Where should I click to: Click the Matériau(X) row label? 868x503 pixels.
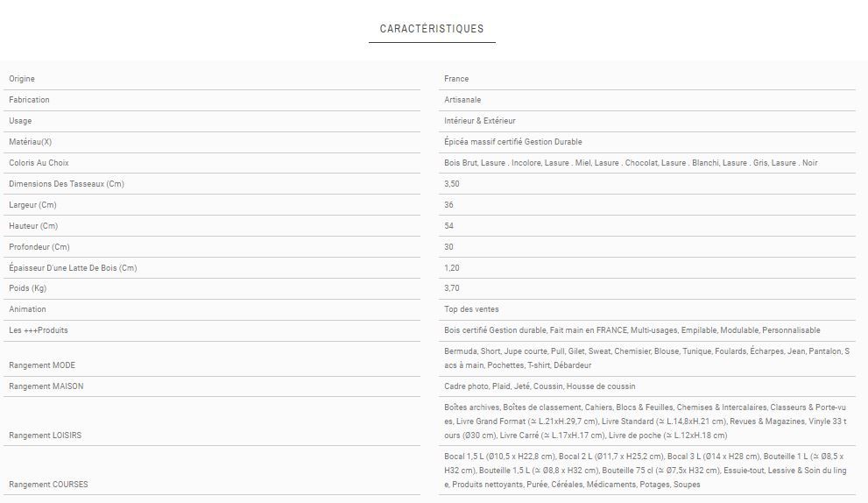click(31, 142)
